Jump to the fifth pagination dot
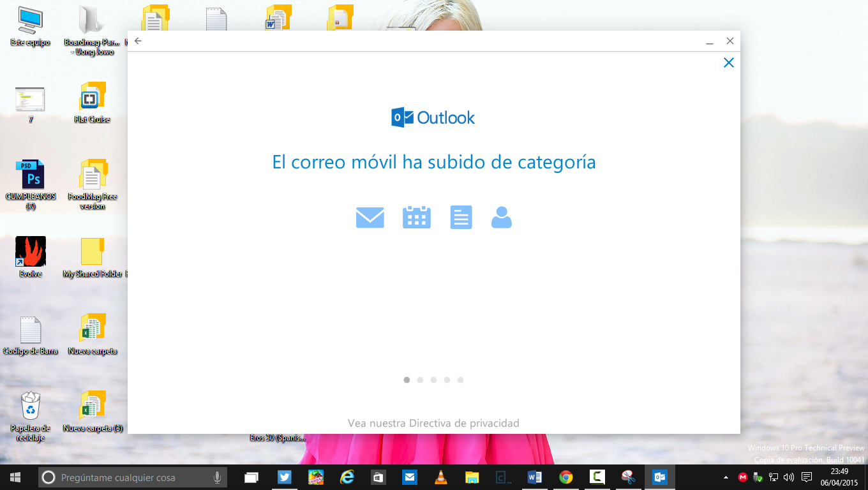Image resolution: width=868 pixels, height=490 pixels. [460, 380]
